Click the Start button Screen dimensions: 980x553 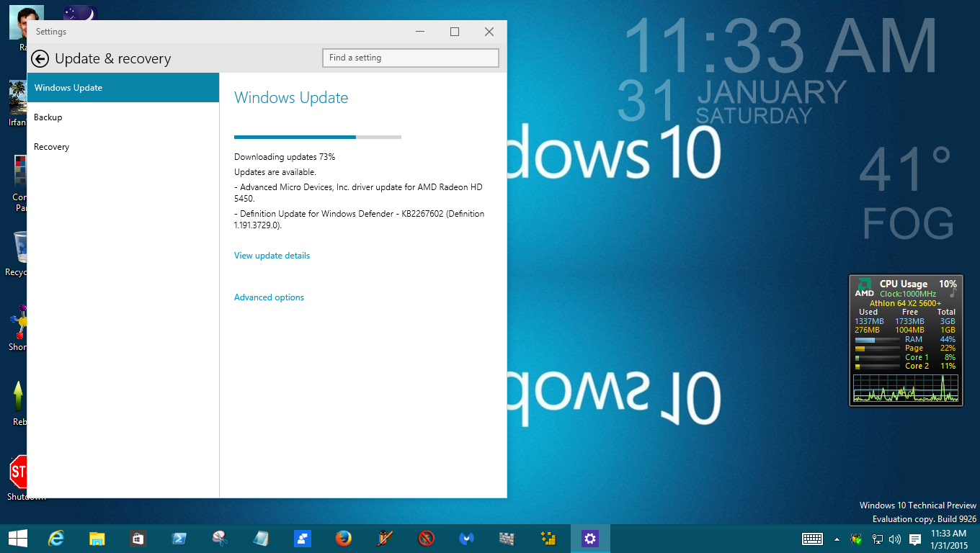(17, 538)
